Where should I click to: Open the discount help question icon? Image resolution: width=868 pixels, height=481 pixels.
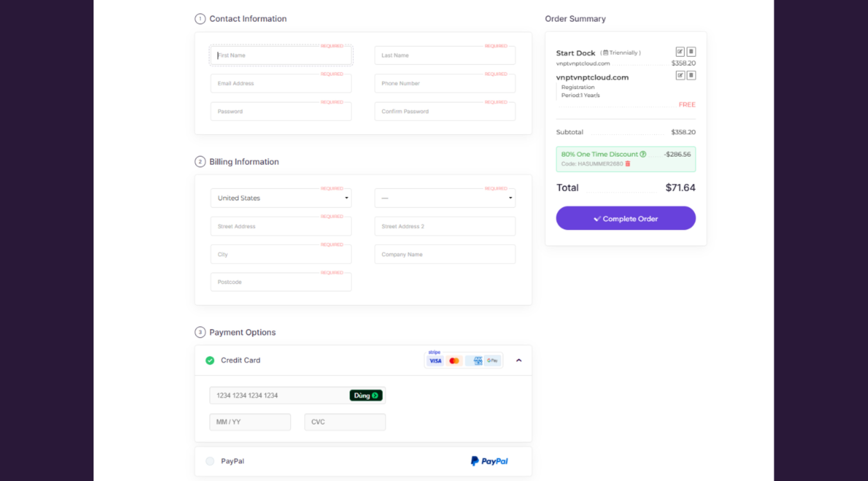[x=643, y=154]
